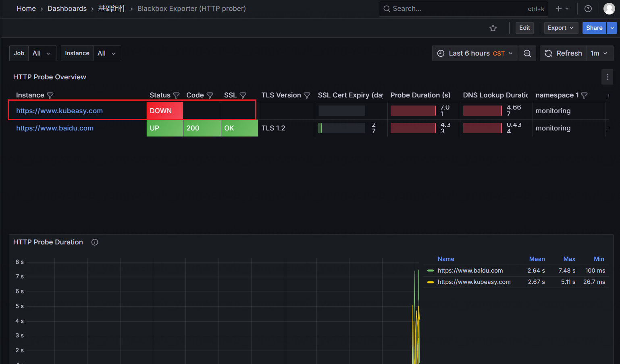Screen dimensions: 620x364
Task: Open the help question mark menu
Action: [x=588, y=8]
